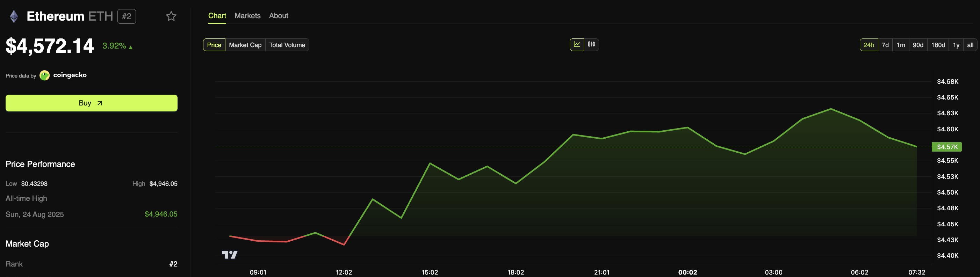Viewport: 980px width, 277px height.
Task: Click the Price Performance heading
Action: (40, 164)
